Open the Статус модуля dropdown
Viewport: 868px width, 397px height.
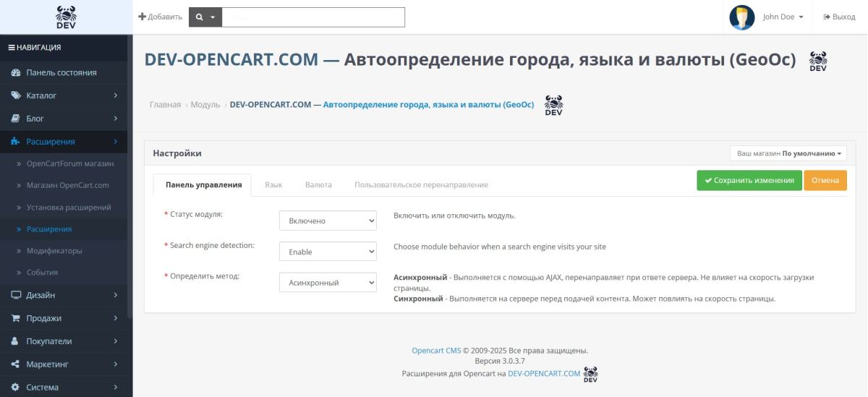328,221
